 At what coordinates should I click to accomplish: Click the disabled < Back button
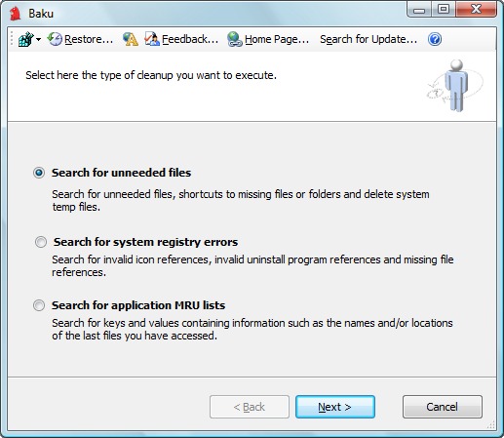click(x=250, y=407)
